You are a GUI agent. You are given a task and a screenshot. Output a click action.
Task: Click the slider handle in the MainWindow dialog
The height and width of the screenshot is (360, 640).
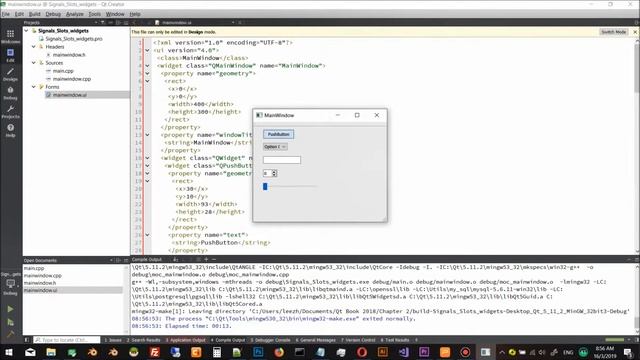pyautogui.click(x=265, y=187)
